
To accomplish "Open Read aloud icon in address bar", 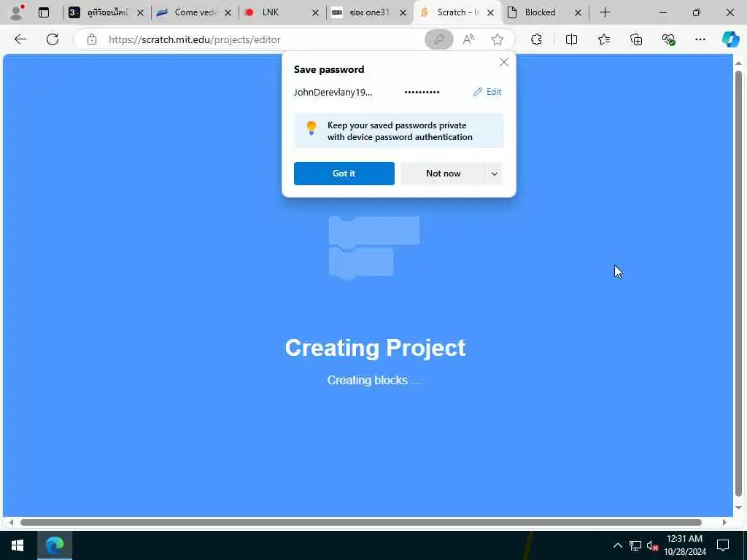I will point(469,39).
